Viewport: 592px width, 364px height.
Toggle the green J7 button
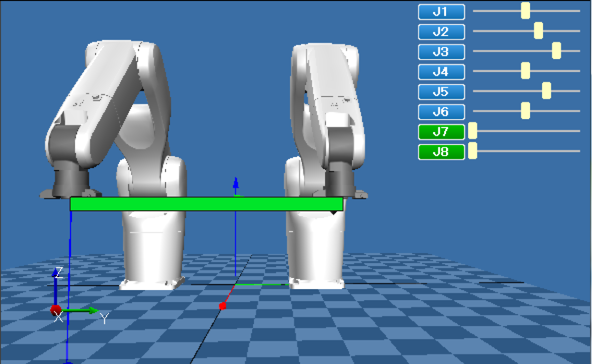(x=441, y=132)
